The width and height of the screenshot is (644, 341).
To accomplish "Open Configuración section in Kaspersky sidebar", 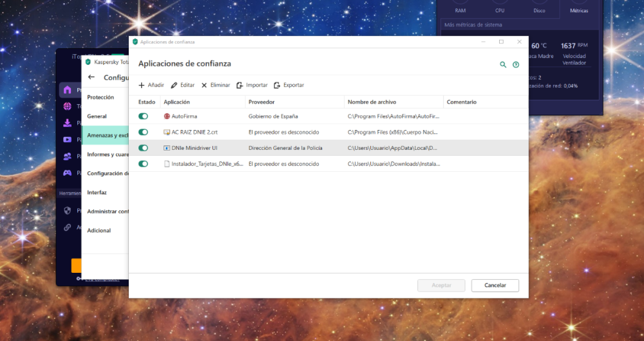I will pos(108,173).
